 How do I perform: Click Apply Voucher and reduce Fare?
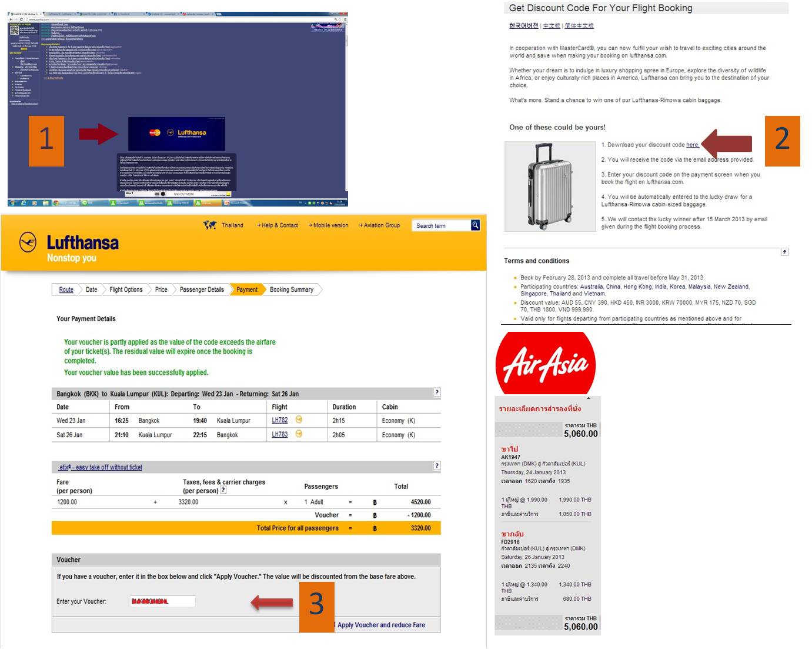(x=381, y=625)
